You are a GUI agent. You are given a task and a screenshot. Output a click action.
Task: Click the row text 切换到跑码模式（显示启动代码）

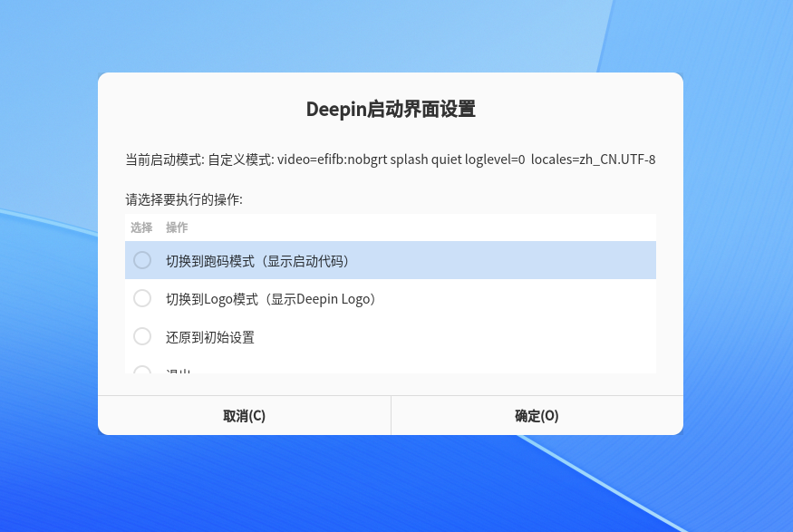tap(259, 261)
